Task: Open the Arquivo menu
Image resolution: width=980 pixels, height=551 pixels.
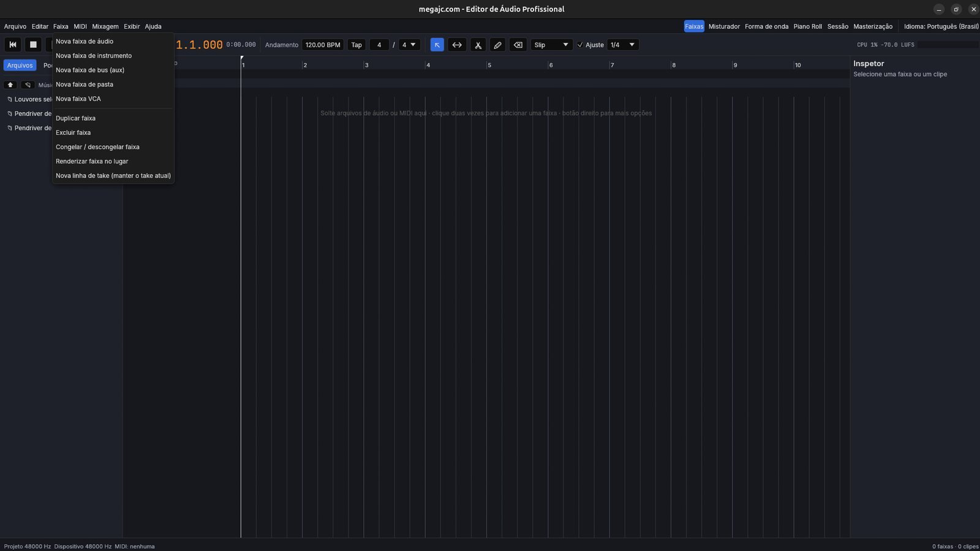Action: point(15,26)
